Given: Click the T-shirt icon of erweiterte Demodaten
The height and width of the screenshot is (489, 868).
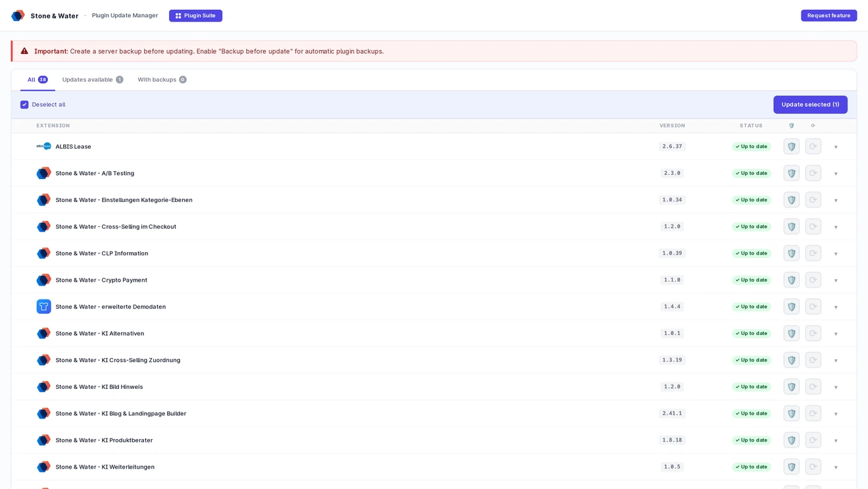Looking at the screenshot, I should point(43,307).
